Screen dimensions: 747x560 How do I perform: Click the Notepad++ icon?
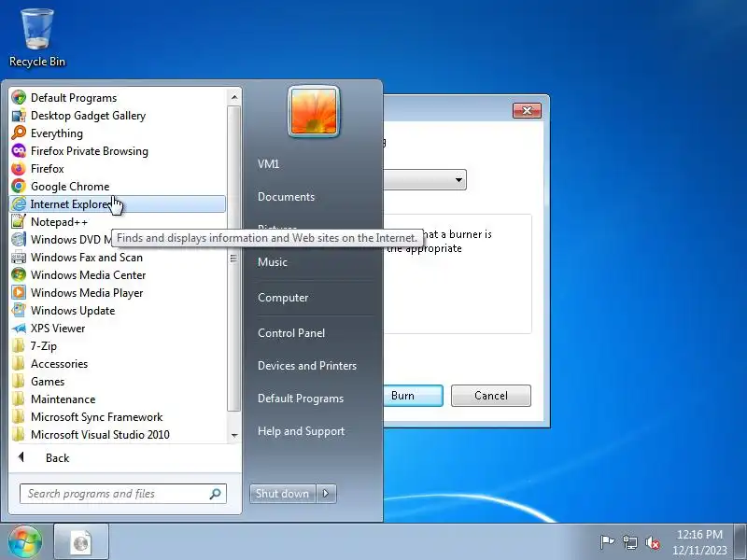(19, 222)
